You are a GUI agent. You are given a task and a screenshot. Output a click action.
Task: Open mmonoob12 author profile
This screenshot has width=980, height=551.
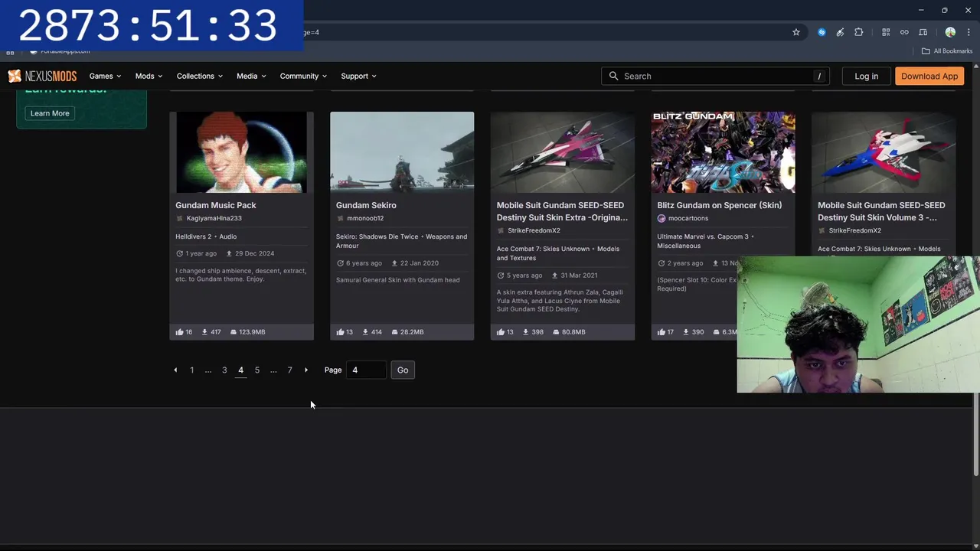coord(365,218)
